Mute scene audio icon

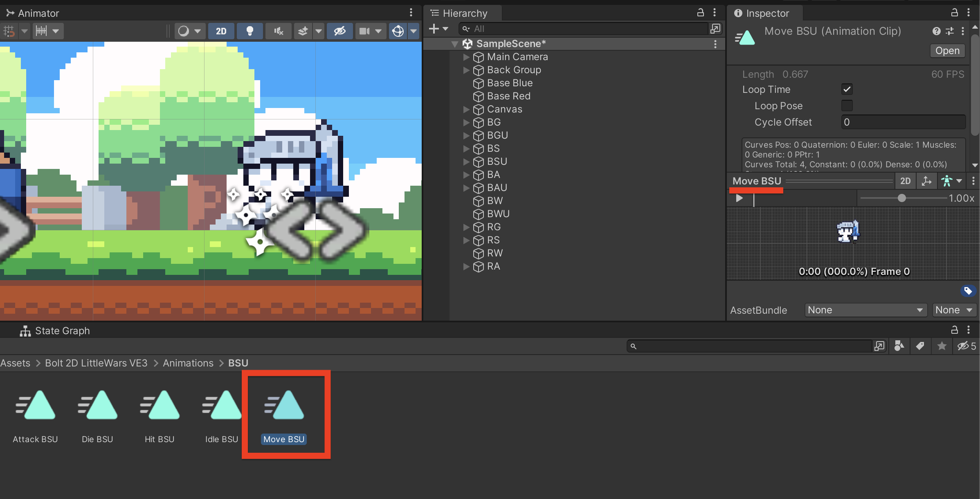(x=279, y=31)
